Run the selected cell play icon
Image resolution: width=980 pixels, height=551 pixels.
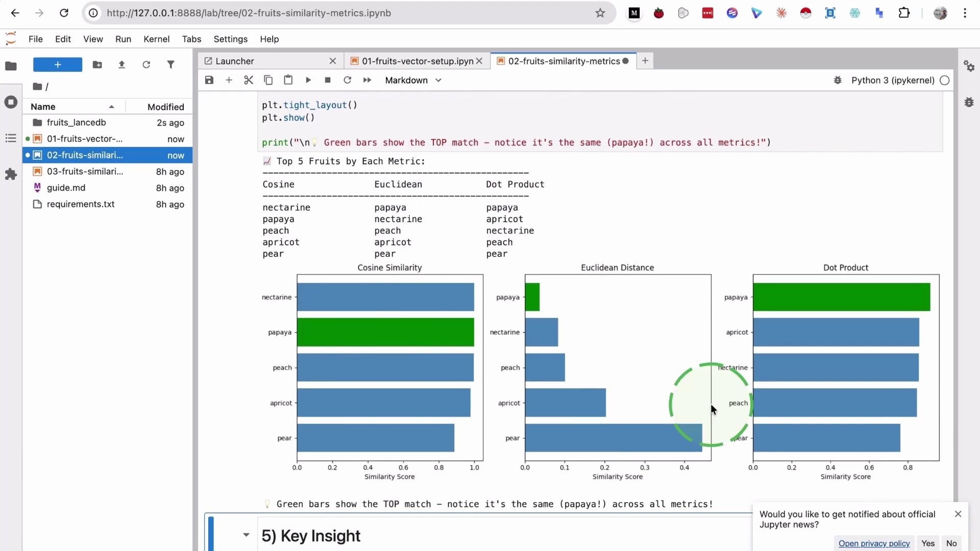(308, 80)
